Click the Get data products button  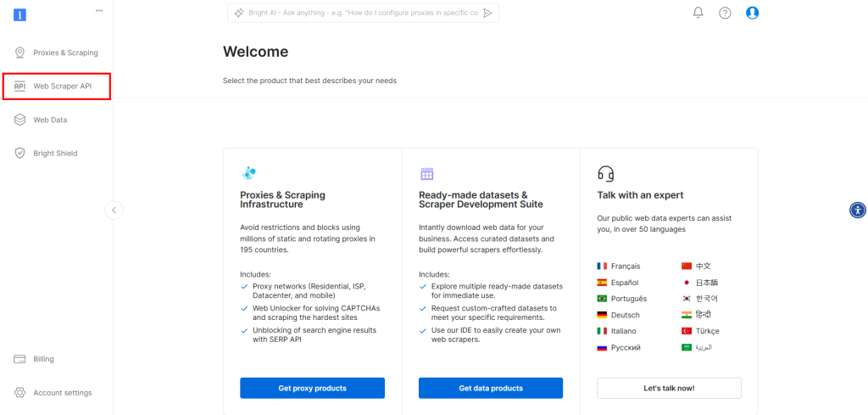491,389
